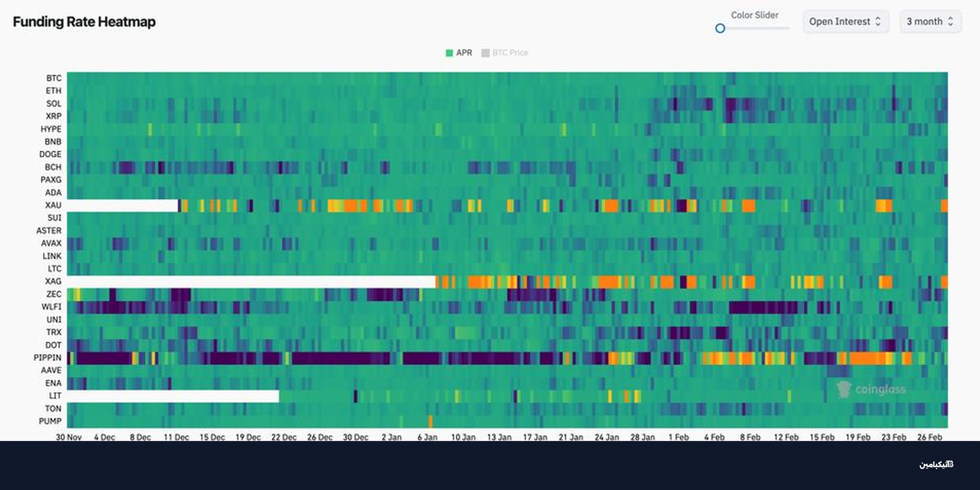Click the coinglass watermark logo

[871, 389]
